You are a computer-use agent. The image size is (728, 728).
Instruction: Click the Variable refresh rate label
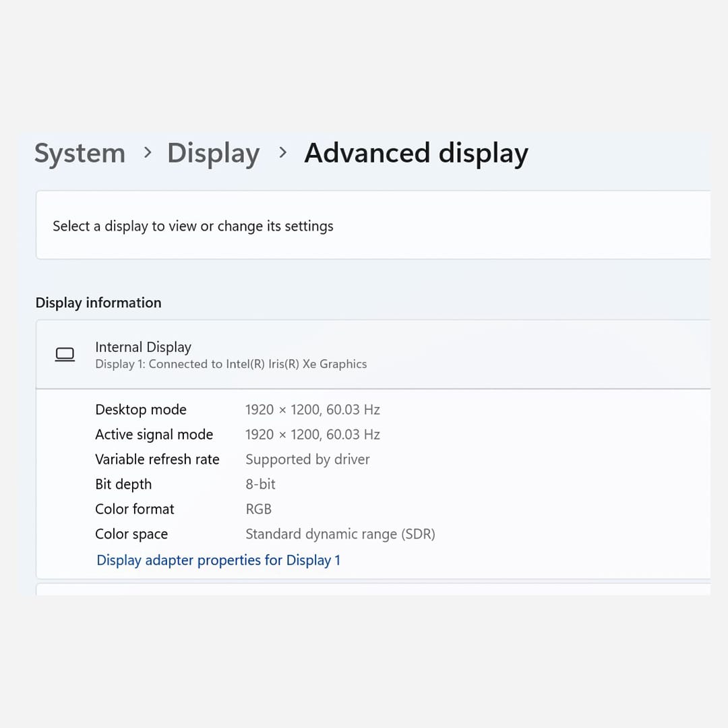(157, 460)
